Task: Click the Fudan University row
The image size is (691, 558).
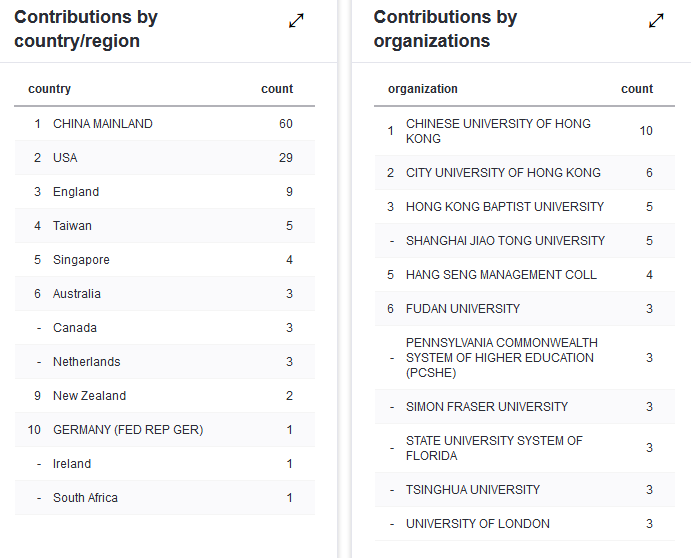Action: (x=463, y=309)
